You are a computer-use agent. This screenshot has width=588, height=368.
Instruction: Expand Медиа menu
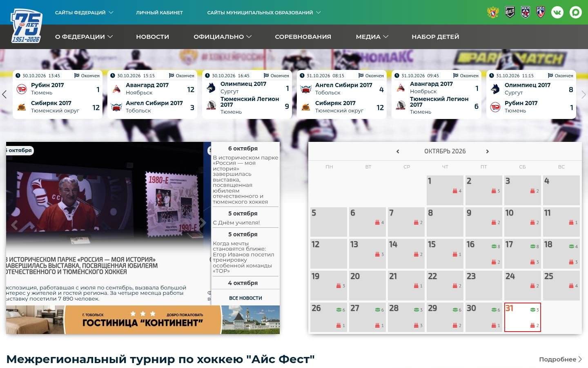coord(372,37)
